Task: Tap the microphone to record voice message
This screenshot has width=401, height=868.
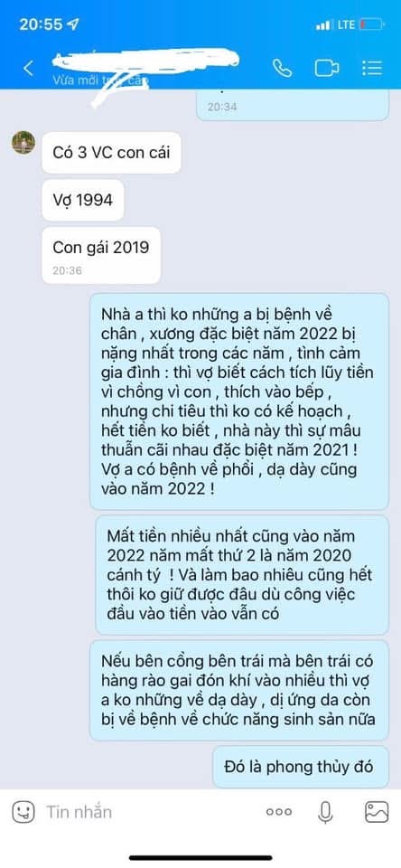Action: [x=326, y=812]
